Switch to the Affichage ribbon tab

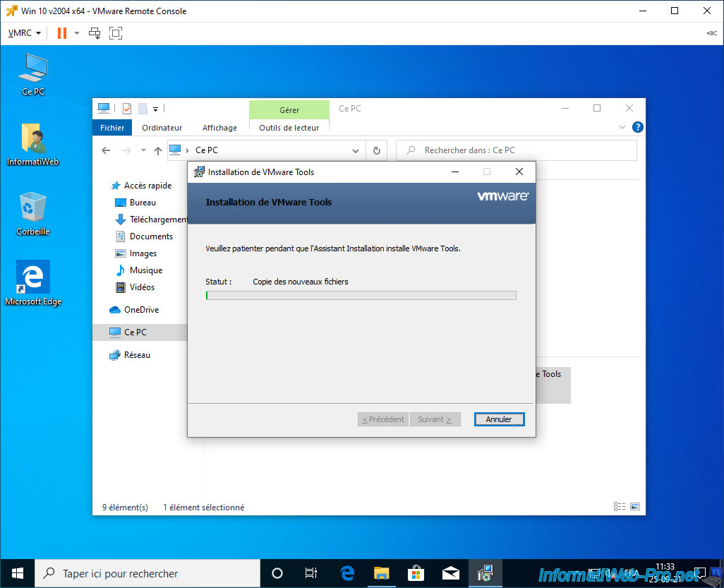219,128
